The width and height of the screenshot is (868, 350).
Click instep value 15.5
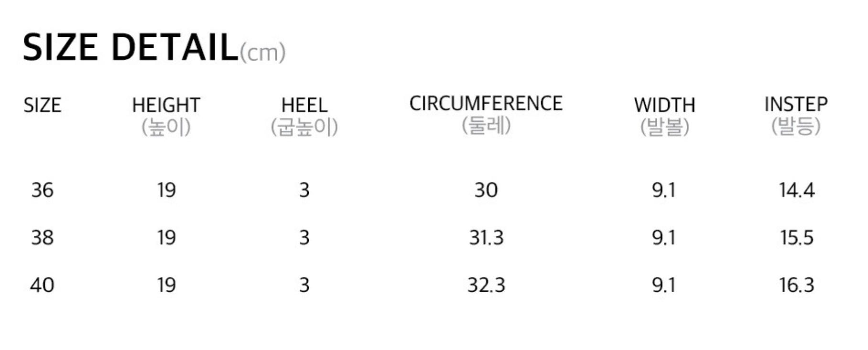click(x=796, y=238)
